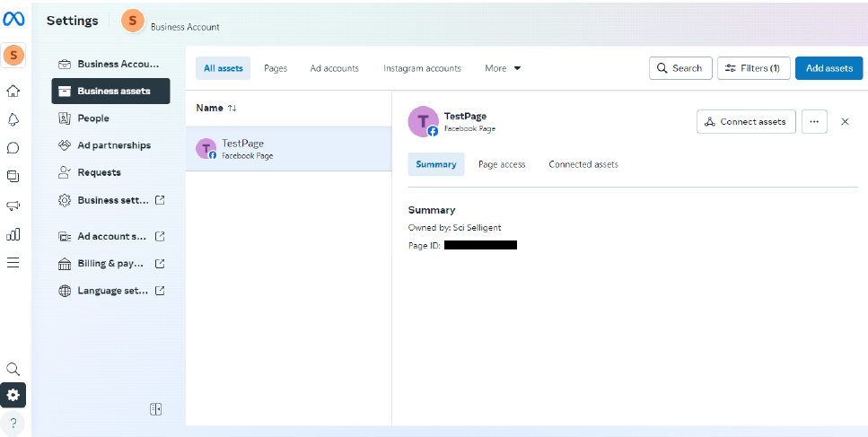This screenshot has width=868, height=437.
Task: Collapse the settings sidebar panel
Action: [155, 409]
